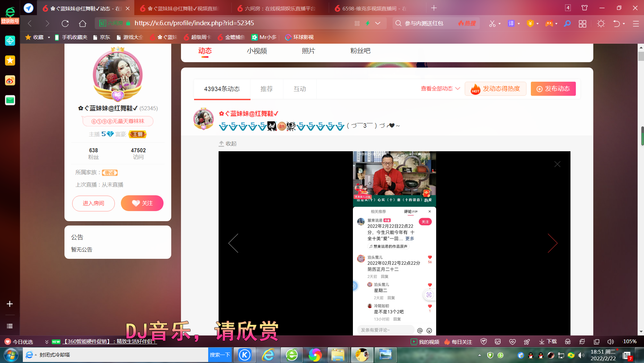The height and width of the screenshot is (363, 644).
Task: Click the 发布动态 button
Action: 553,89
